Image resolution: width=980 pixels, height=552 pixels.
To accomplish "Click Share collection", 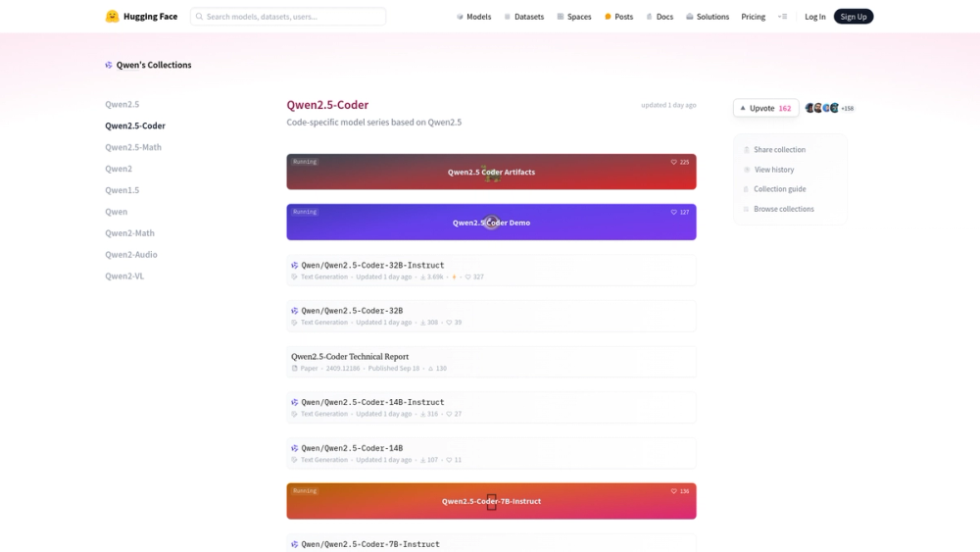I will point(779,149).
